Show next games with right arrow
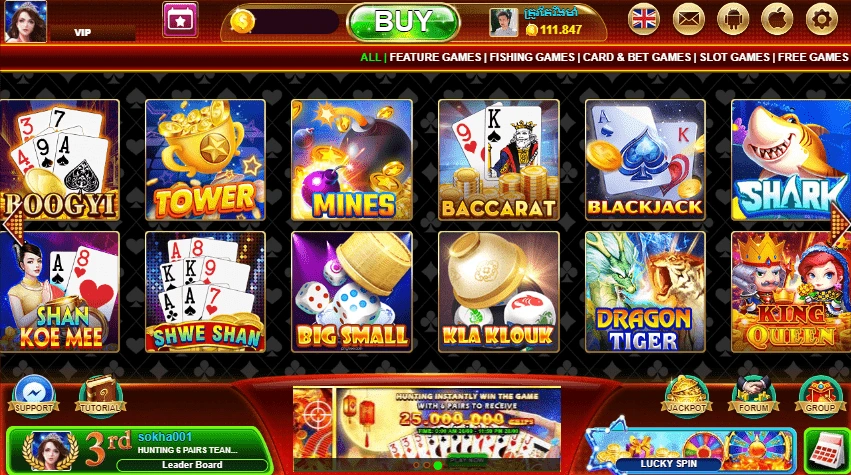 point(841,224)
